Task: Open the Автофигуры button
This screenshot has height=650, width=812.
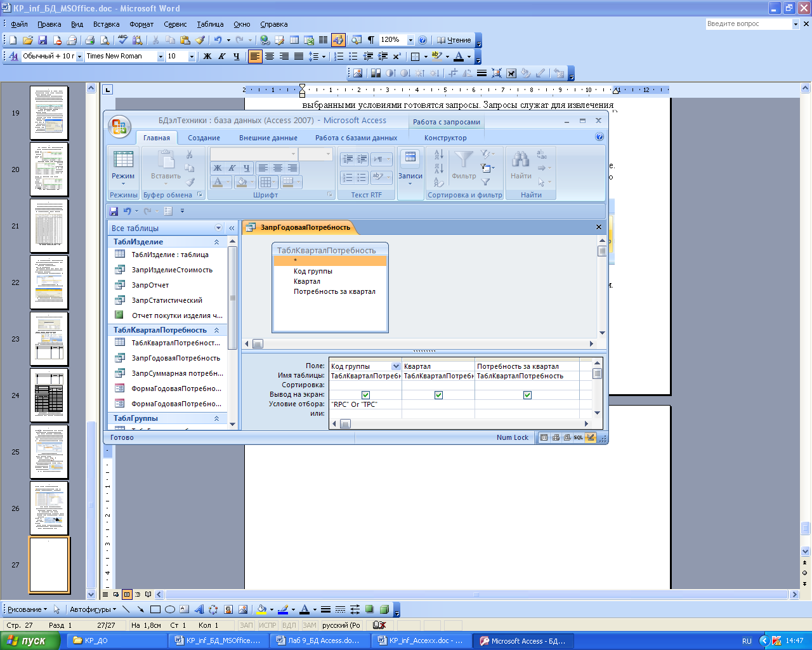Action: (x=93, y=609)
